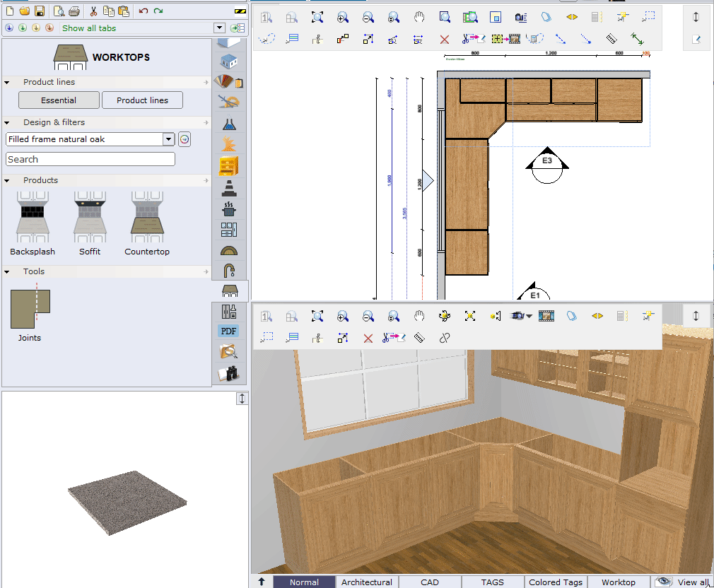Open the yellow drawer cabinet sidebar tab
This screenshot has width=714, height=588.
point(228,165)
